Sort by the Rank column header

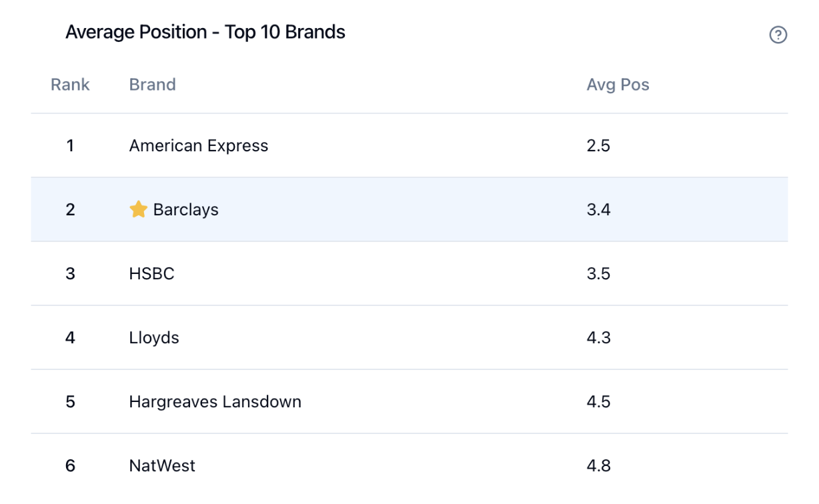70,85
